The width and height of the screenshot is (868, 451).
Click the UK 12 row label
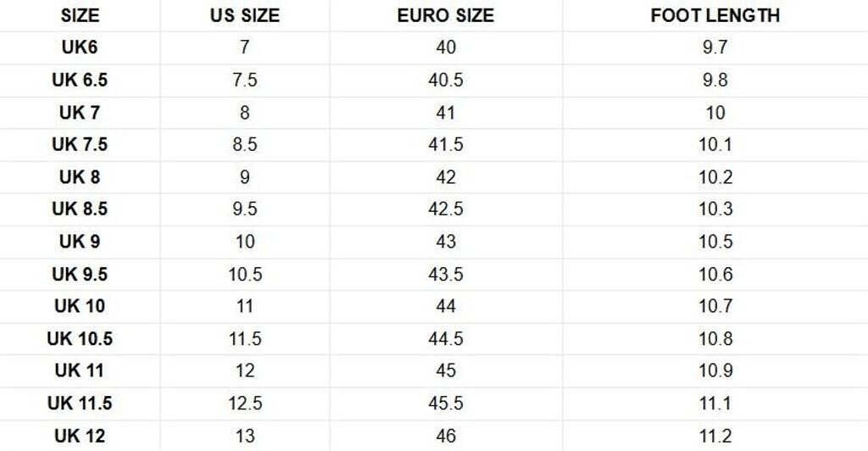click(x=80, y=436)
